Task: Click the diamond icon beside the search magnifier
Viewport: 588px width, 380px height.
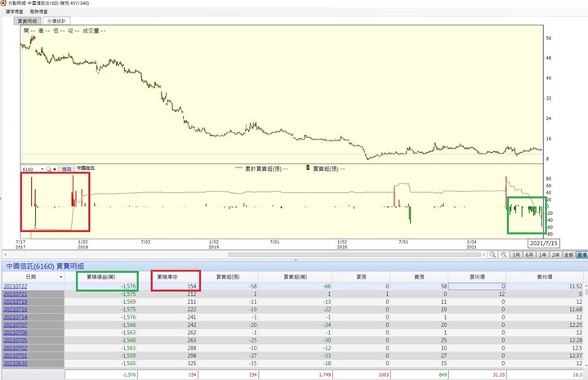Action: (55, 169)
